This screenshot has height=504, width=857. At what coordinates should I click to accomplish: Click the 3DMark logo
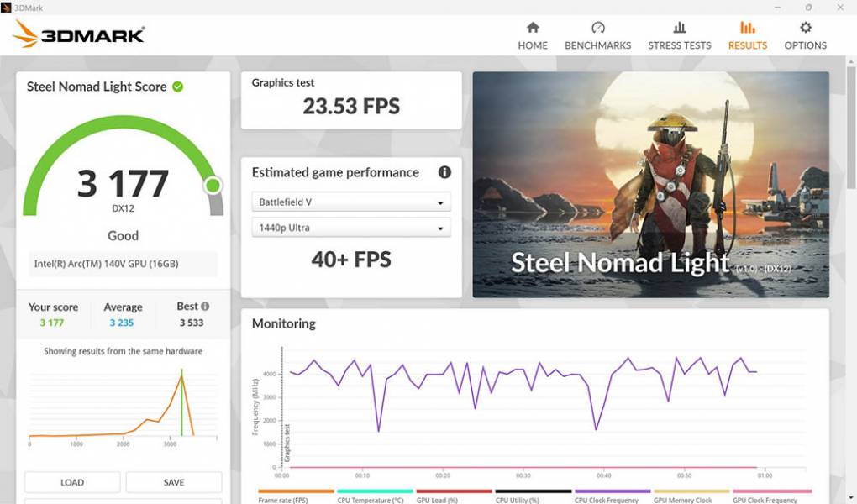79,34
